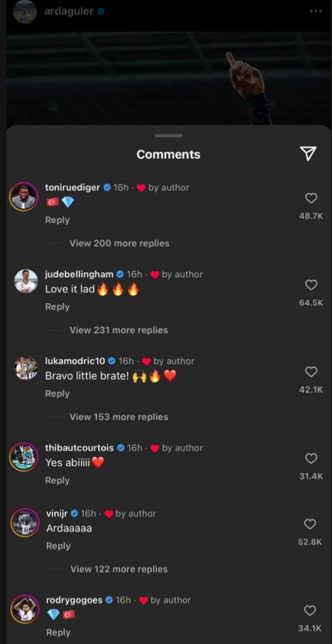Open judebellingham's profile avatar
Viewport: 332px width, 644px height.
(26, 281)
